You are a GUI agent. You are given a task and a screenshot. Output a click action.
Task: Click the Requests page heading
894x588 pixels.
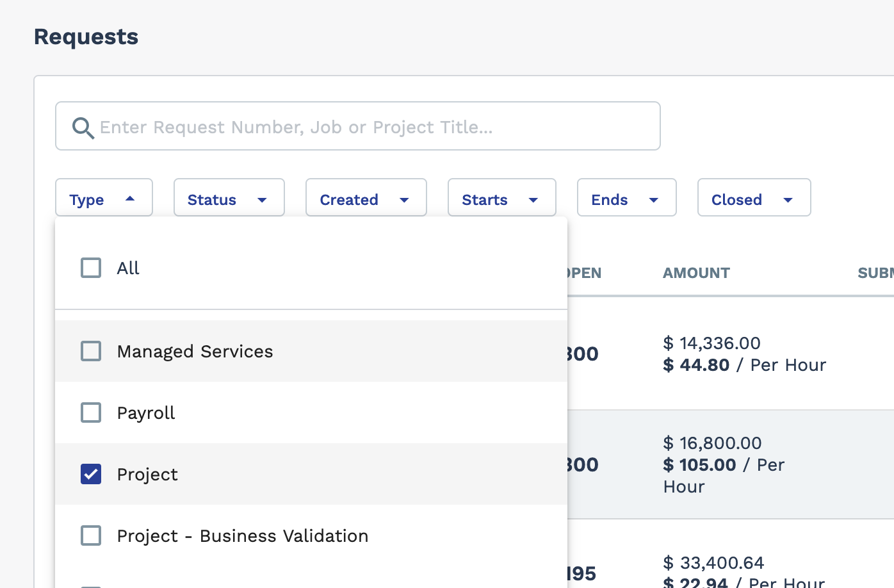pyautogui.click(x=86, y=37)
